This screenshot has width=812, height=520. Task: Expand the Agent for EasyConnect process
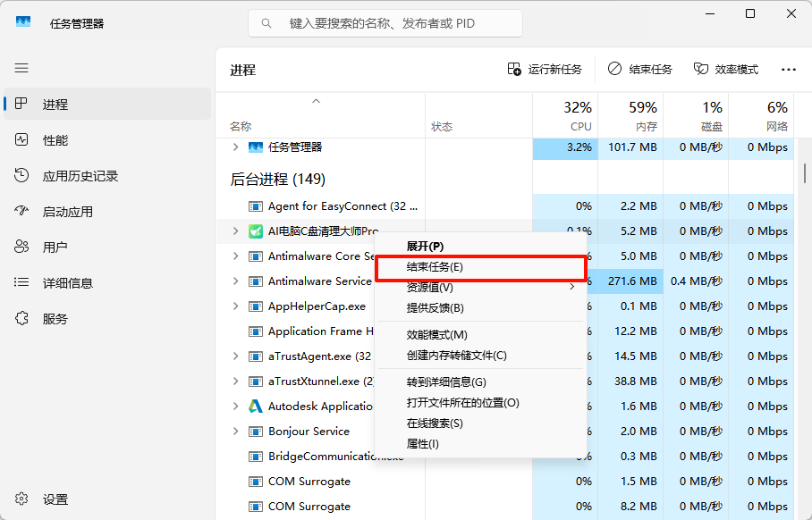tap(237, 205)
